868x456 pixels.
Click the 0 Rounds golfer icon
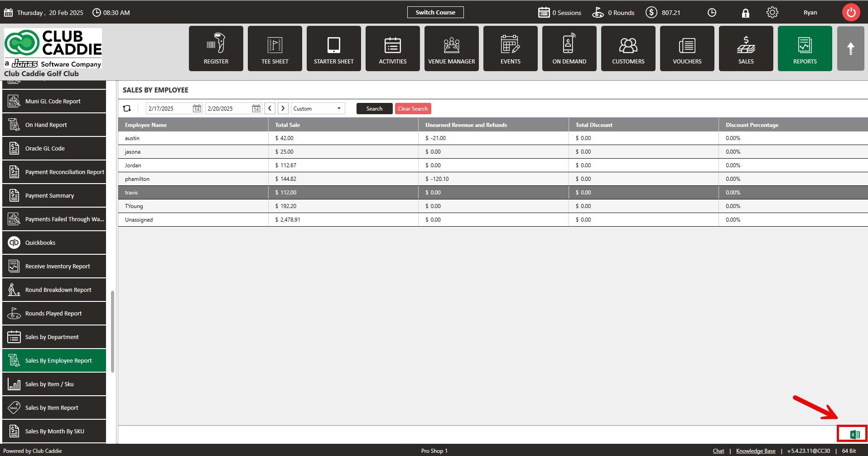pyautogui.click(x=598, y=12)
